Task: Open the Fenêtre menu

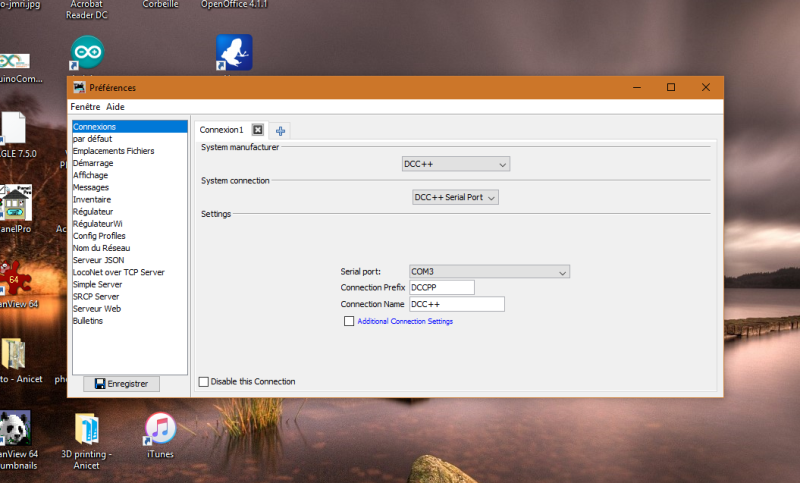Action: [85, 106]
